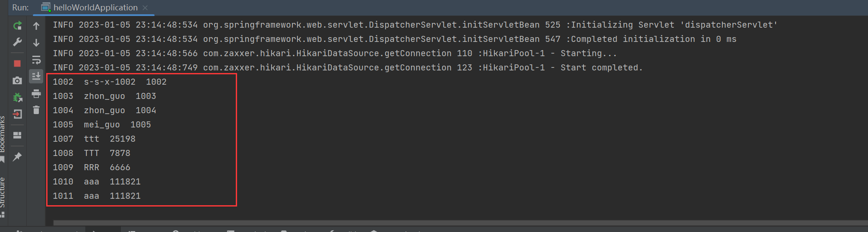Viewport: 868px width, 232px height.
Task: Click the console line starting with 1007 ttt
Action: click(94, 139)
